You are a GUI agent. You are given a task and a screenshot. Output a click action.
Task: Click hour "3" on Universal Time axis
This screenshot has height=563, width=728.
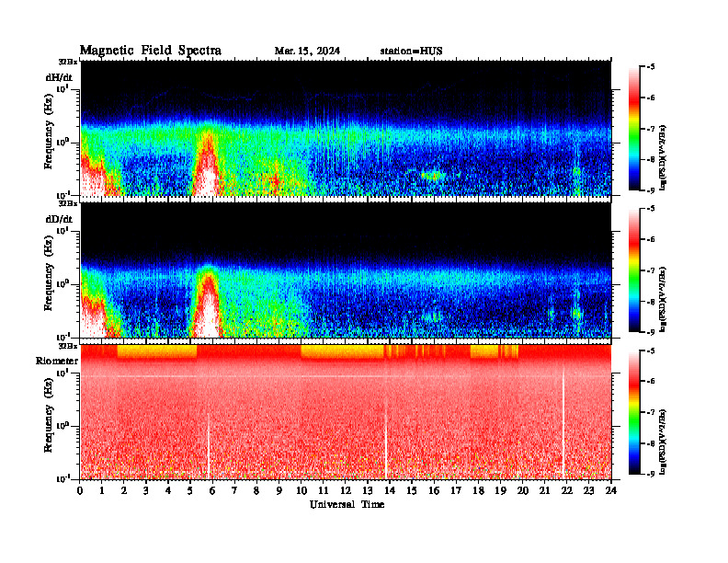[146, 491]
